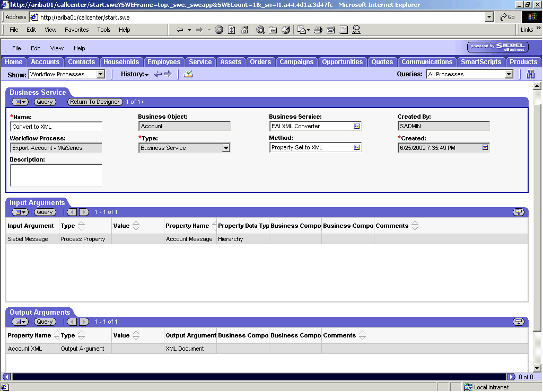Open Output Arguments applet menu button
This screenshot has height=392, width=543.
(20, 322)
